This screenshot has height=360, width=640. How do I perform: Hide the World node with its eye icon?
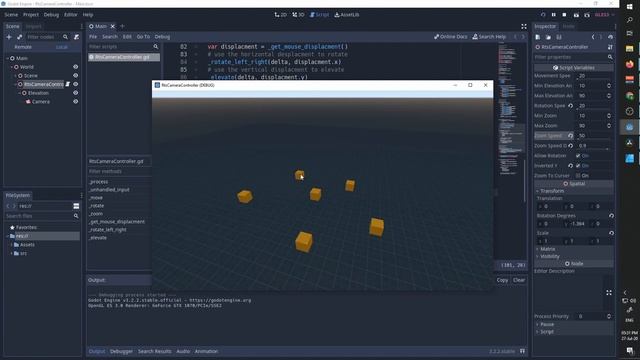pos(76,67)
